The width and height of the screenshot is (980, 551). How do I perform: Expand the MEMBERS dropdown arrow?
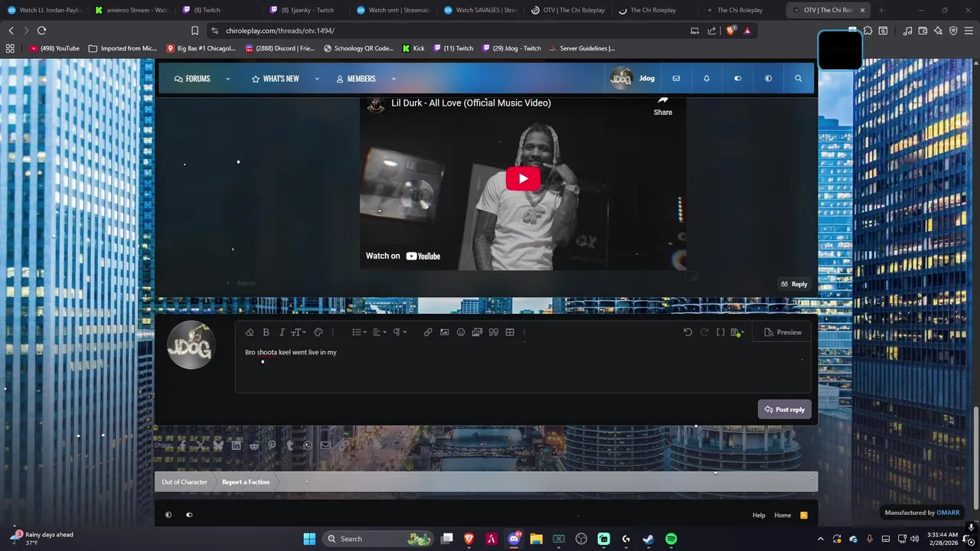tap(394, 79)
